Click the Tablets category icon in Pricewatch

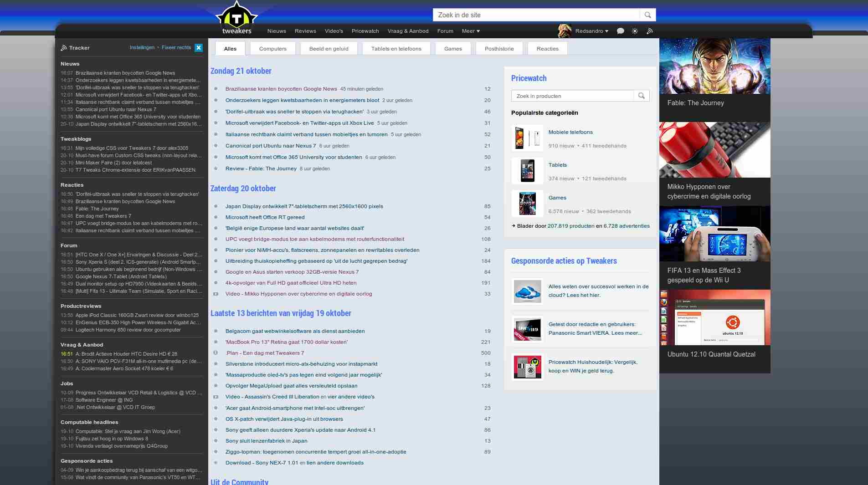[527, 170]
